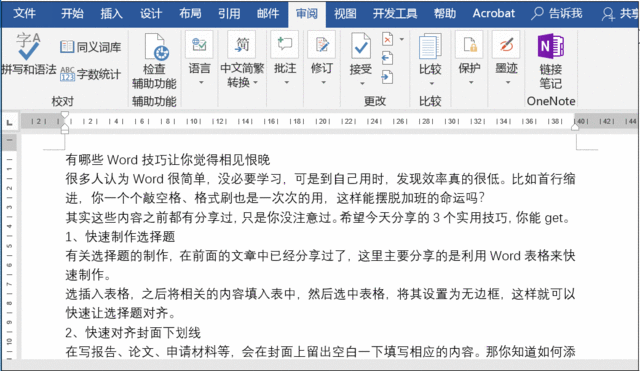Click the horizontal ruler at the 20 mark
Image resolution: width=640 pixels, height=371 pixels.
322,121
